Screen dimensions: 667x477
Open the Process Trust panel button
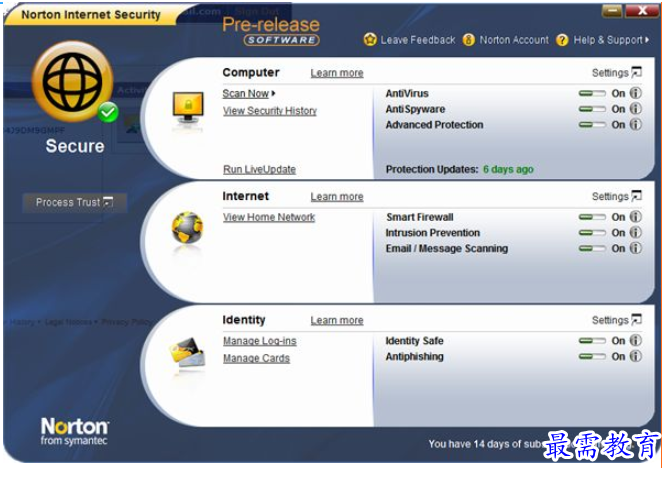click(74, 202)
